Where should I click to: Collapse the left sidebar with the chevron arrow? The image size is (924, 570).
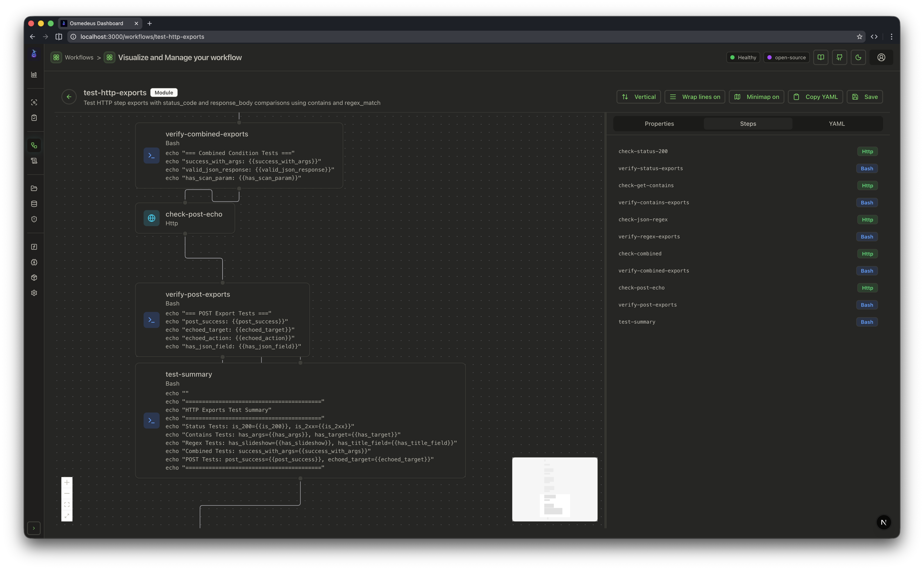point(34,528)
